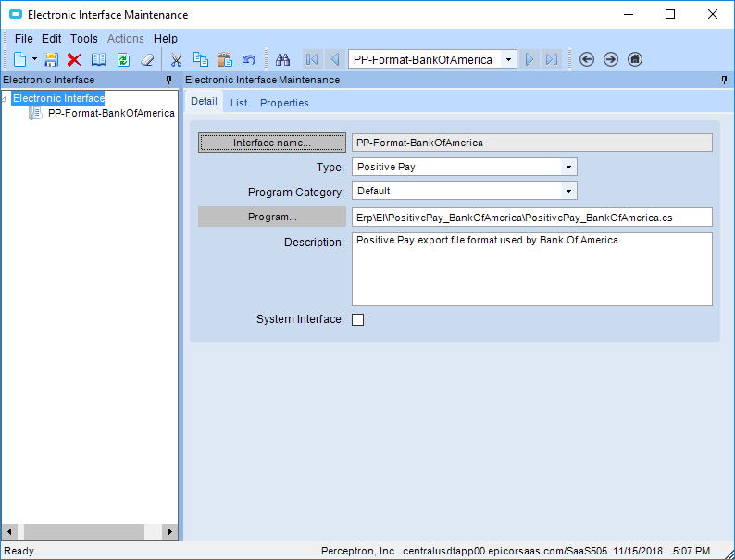Image resolution: width=735 pixels, height=560 pixels.
Task: Maximize the Electronic Interface Maintenance window
Action: [x=670, y=14]
